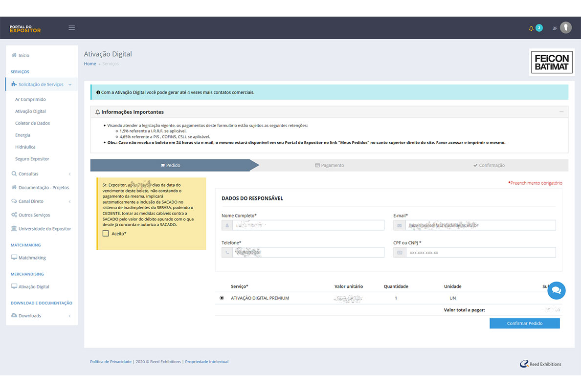Open Energia in the sidebar
The width and height of the screenshot is (581, 392).
coord(22,135)
